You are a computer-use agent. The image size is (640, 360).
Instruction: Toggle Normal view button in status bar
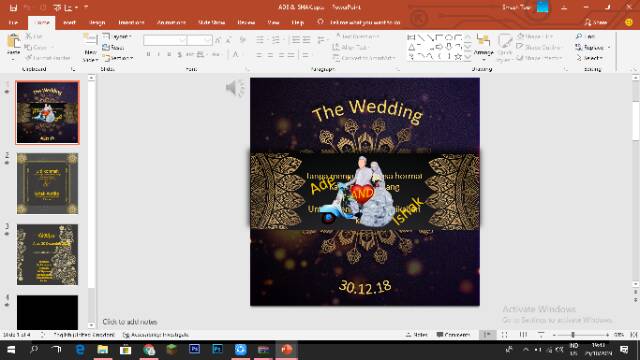click(x=487, y=335)
